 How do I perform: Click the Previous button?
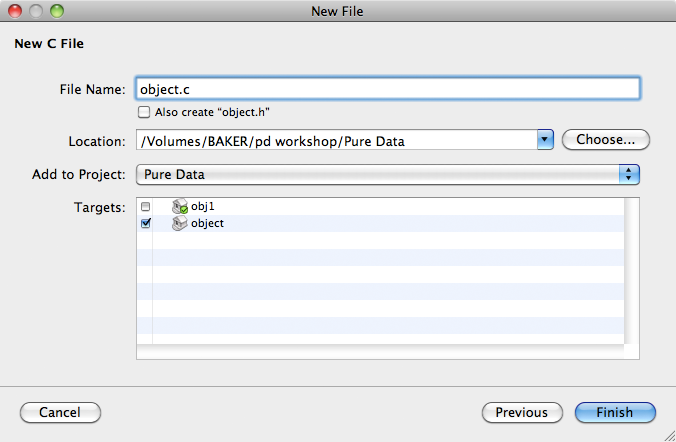point(522,412)
